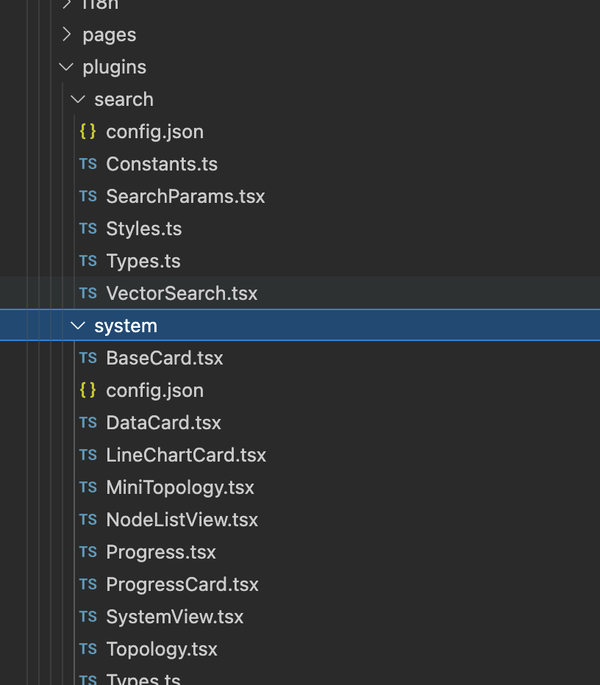
Task: Click the JSON braces icon under system folder
Action: (x=88, y=391)
